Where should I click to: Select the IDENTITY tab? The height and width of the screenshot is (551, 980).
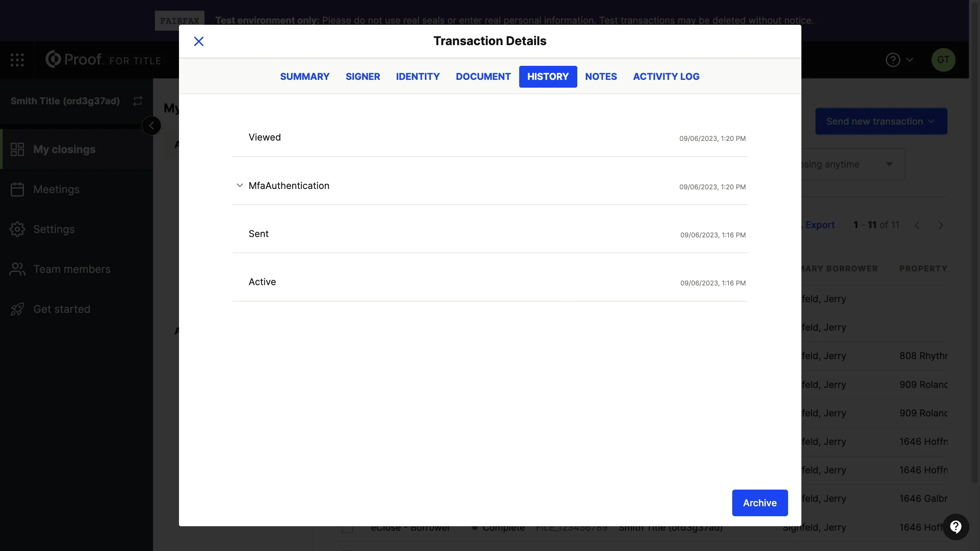tap(418, 77)
